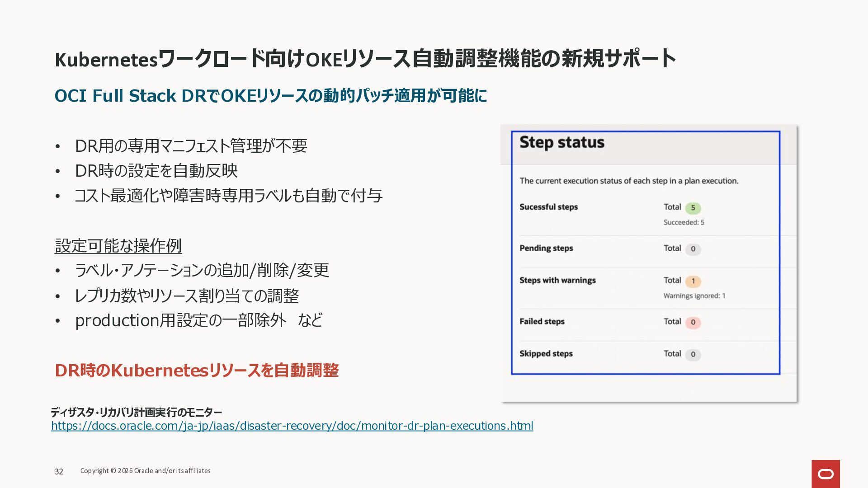The height and width of the screenshot is (488, 868).
Task: Click the slide page number 32
Action: (59, 472)
